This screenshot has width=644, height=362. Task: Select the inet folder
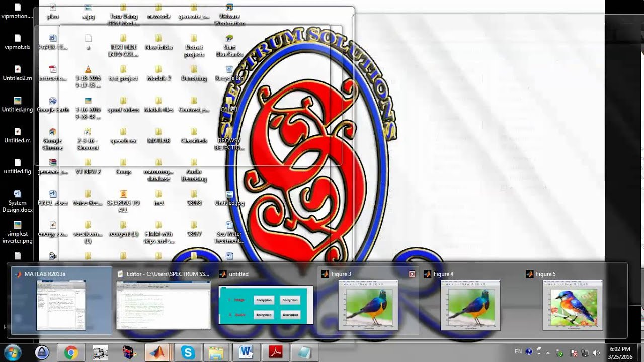click(158, 198)
